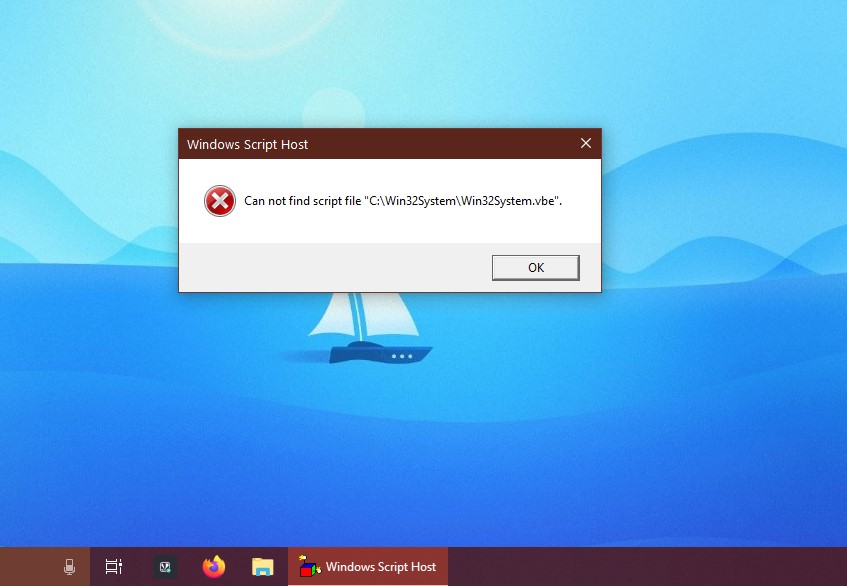Open Firefox from the taskbar
Image resolution: width=847 pixels, height=586 pixels.
[x=214, y=567]
